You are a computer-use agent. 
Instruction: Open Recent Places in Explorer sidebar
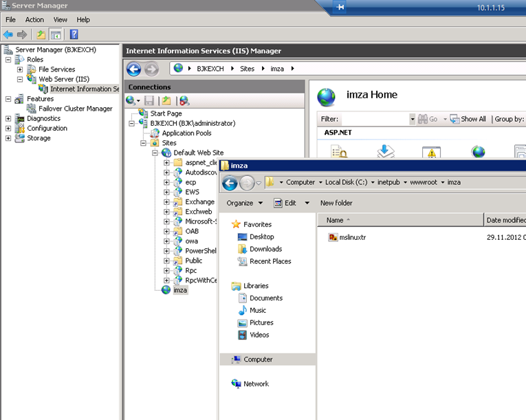[x=264, y=261]
